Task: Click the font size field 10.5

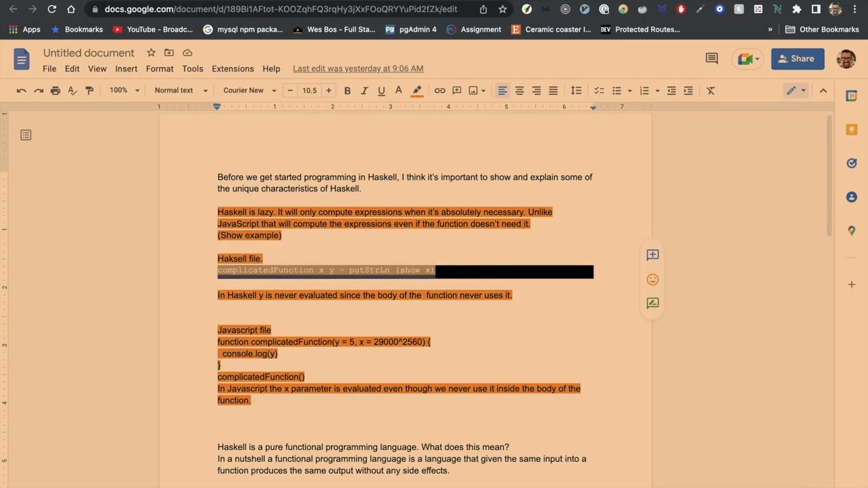Action: tap(309, 90)
